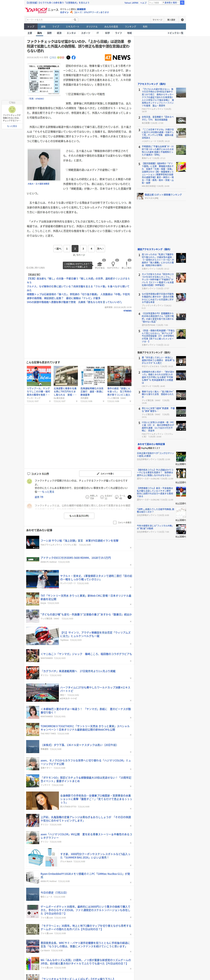Click the コメントを書く button
The width and height of the screenshot is (210, 980).
pos(105,474)
